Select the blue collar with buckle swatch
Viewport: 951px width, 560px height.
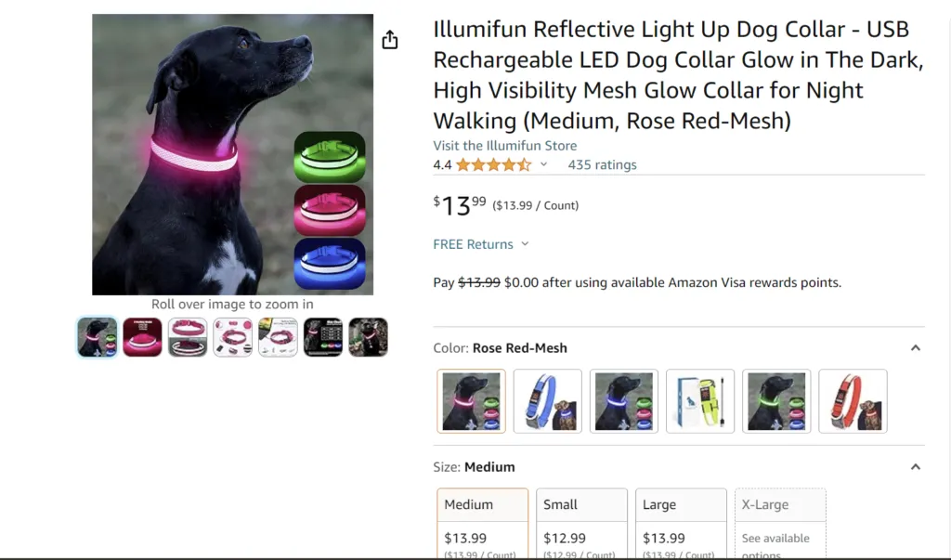click(548, 401)
